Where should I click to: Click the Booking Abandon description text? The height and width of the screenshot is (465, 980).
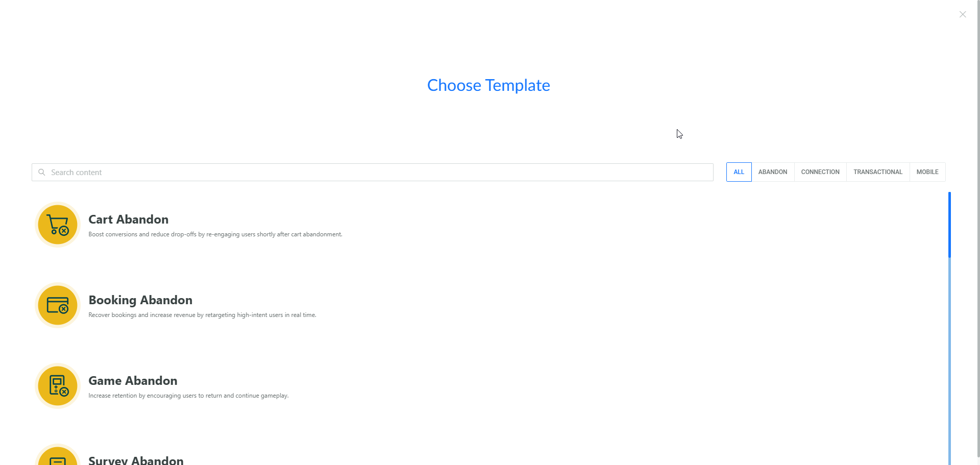click(x=202, y=315)
